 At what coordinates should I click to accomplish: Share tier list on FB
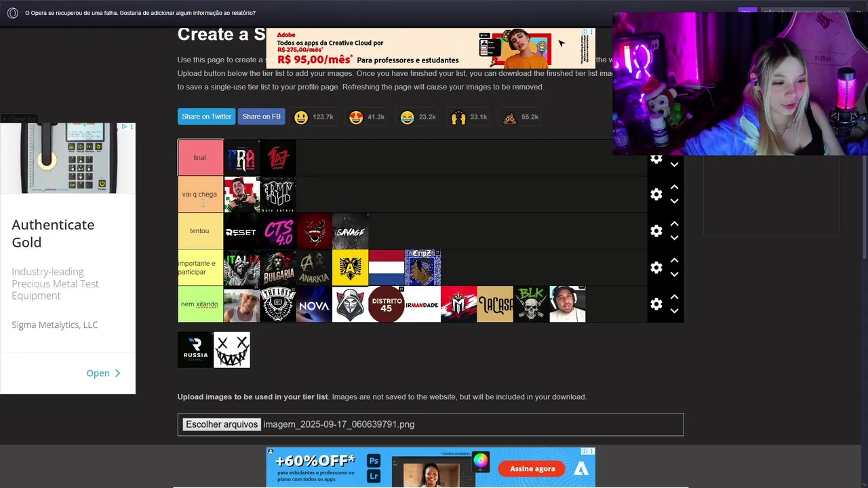(261, 117)
